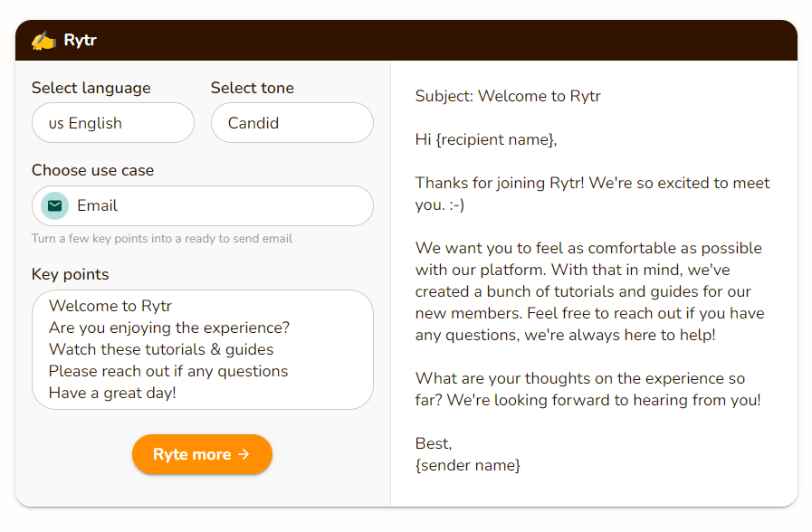Click the Subject line of the generated email
The width and height of the screenshot is (812, 532).
click(x=506, y=96)
